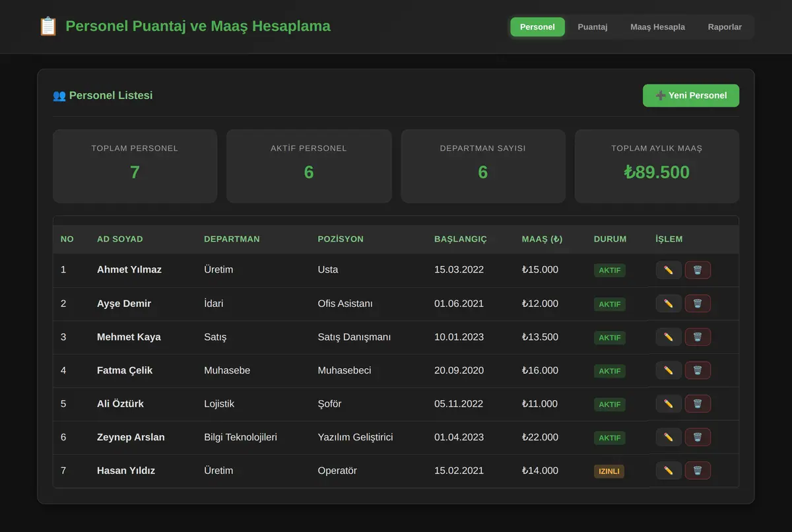Click the AD SOYAD column header

(x=120, y=239)
